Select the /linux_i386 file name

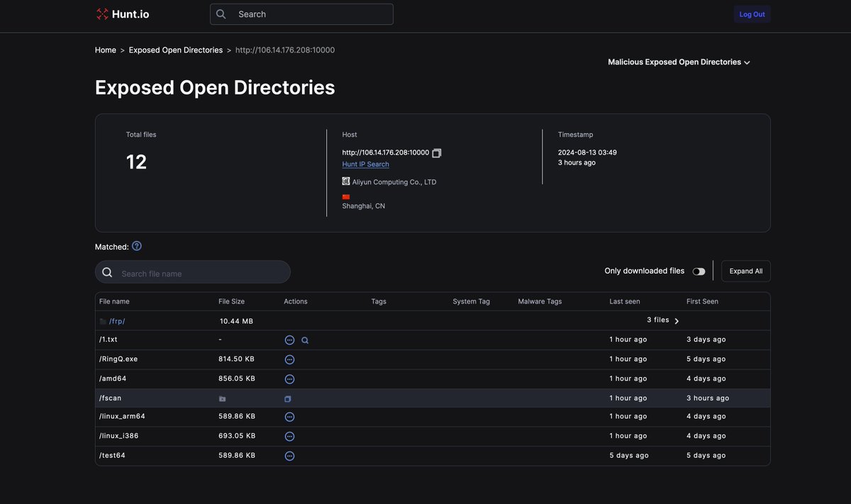coord(119,436)
